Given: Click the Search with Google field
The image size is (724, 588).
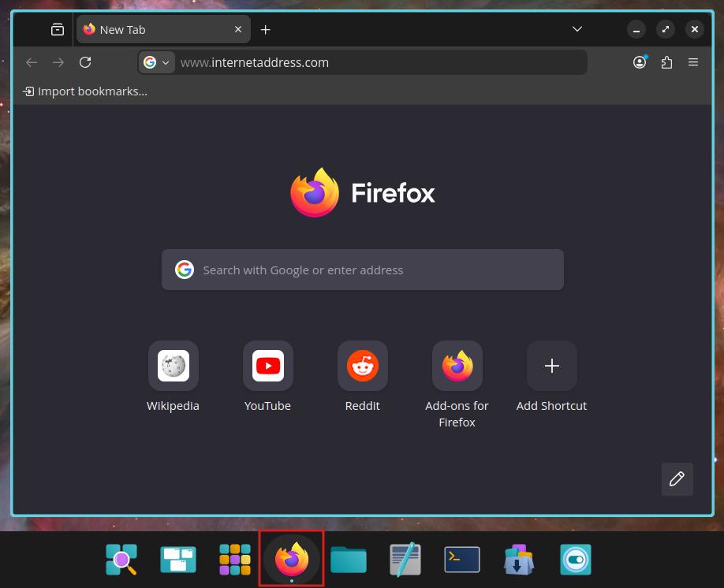Looking at the screenshot, I should coord(362,269).
